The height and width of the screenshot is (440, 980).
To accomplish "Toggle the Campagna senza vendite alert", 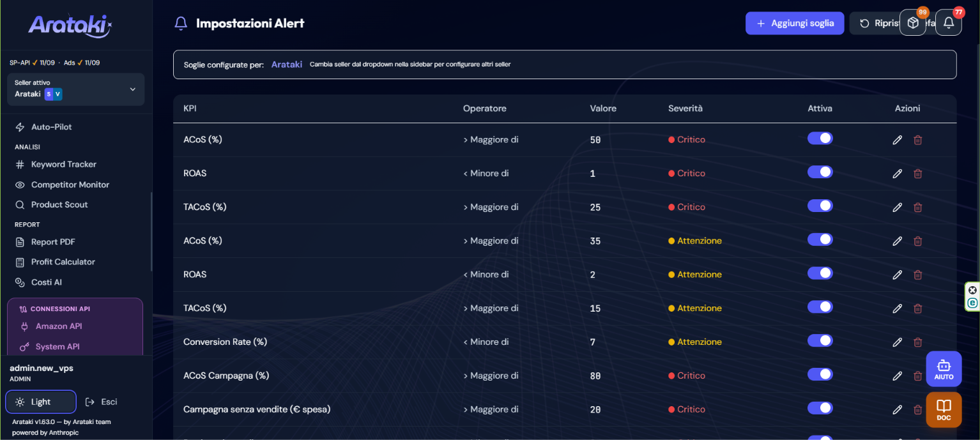I will point(820,408).
